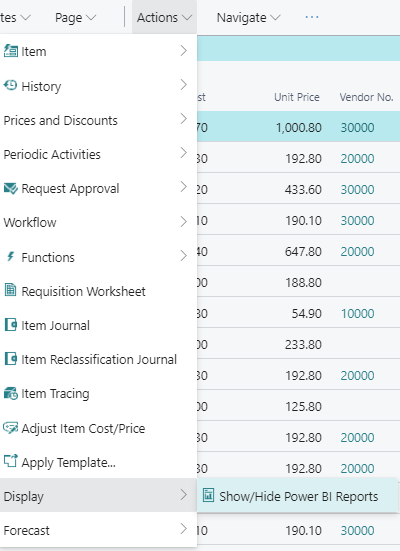Click the Functions lightning bolt icon

pyautogui.click(x=11, y=257)
